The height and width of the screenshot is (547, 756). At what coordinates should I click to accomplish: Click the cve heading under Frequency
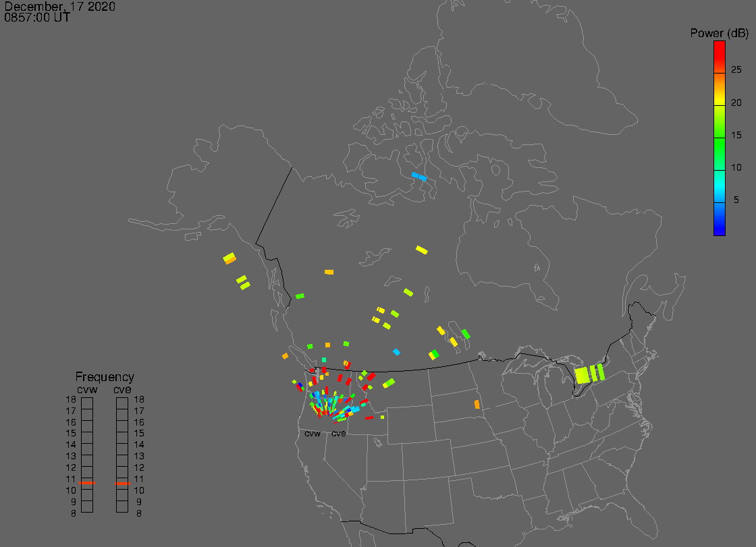pos(122,389)
